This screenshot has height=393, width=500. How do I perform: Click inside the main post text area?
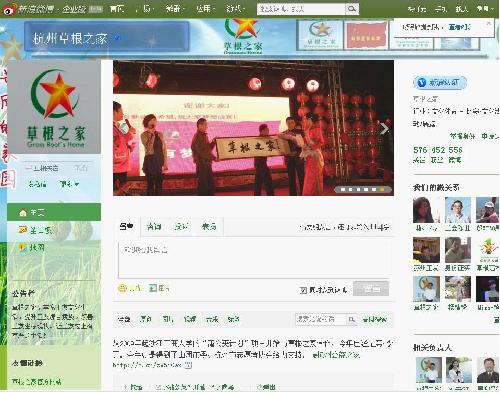click(x=253, y=260)
